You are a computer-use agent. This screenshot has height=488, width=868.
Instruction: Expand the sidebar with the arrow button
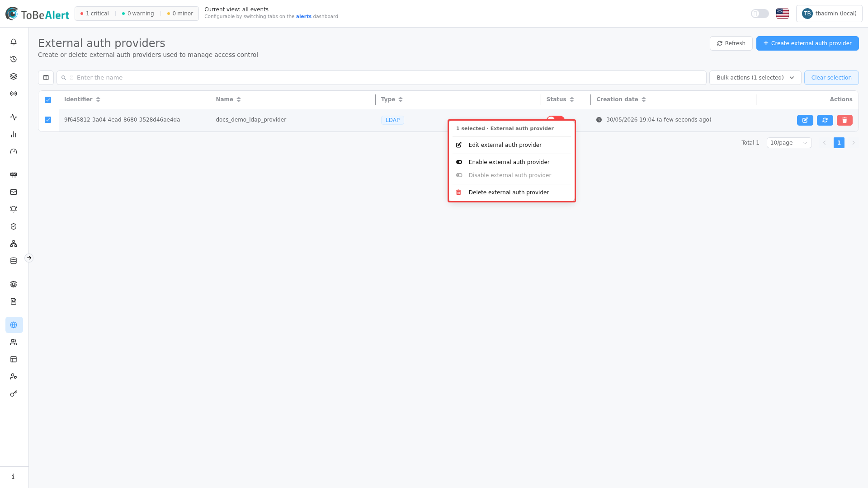29,258
